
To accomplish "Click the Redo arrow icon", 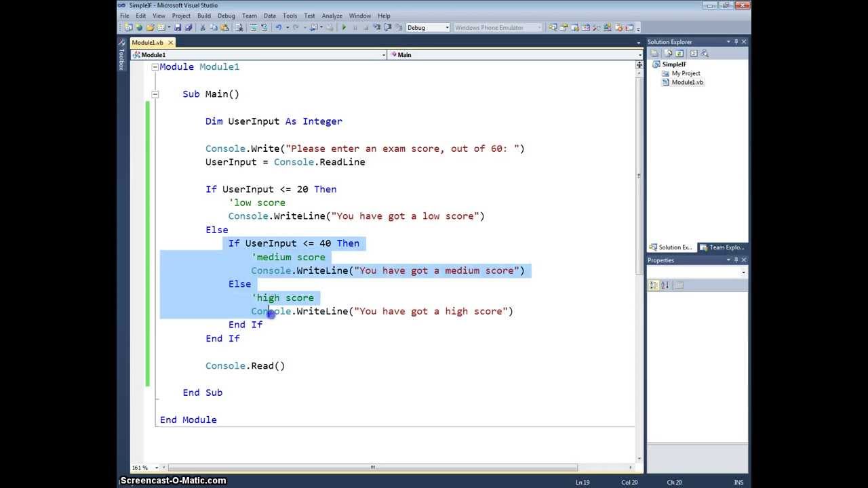I will tap(296, 28).
